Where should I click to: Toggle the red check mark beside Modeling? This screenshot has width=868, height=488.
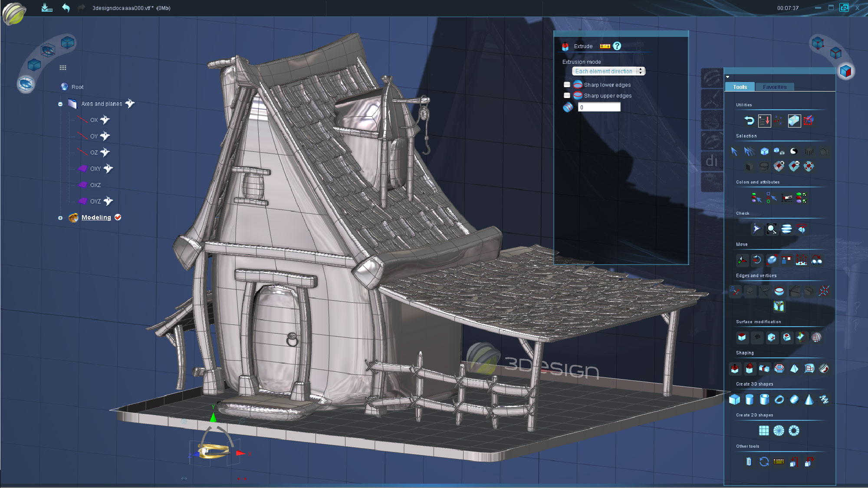[118, 217]
